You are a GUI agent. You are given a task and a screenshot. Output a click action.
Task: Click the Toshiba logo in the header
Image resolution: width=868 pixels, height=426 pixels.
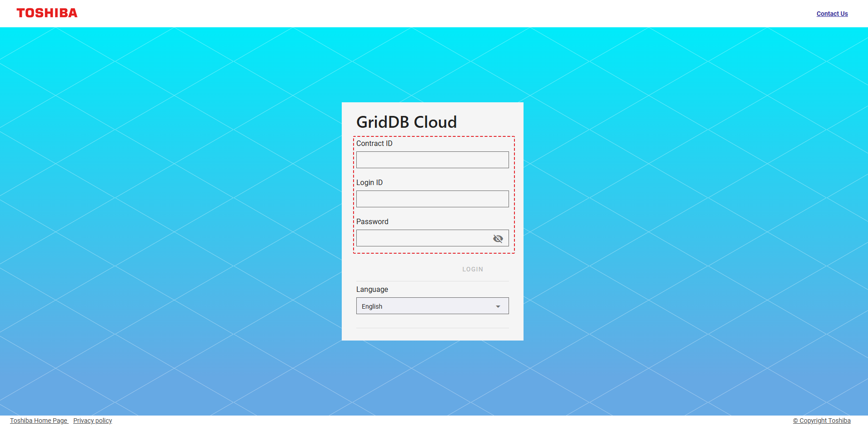coord(47,13)
